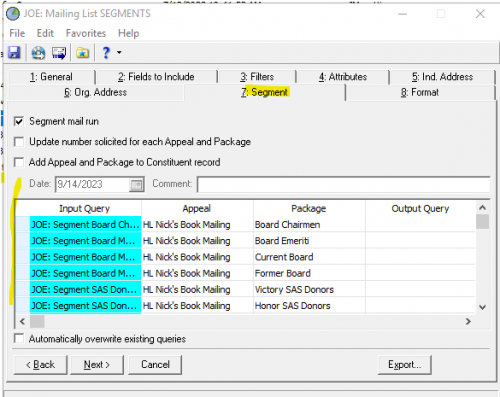Click the Save disk icon in toolbar
This screenshot has width=500, height=397.
coord(14,53)
